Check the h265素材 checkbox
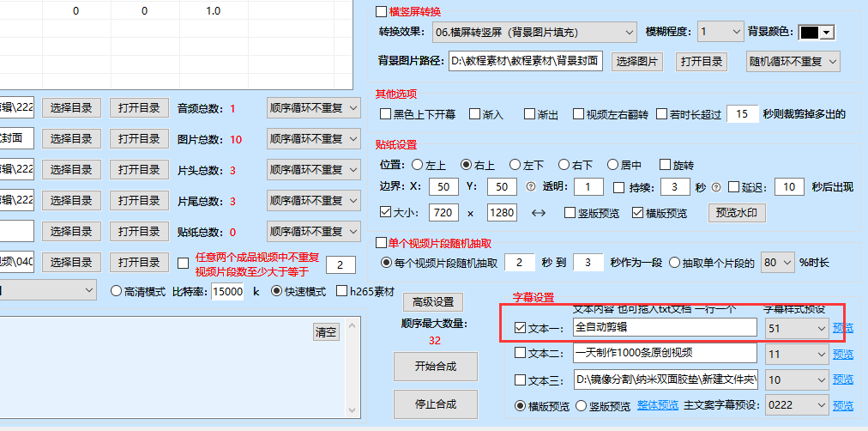 [x=341, y=291]
